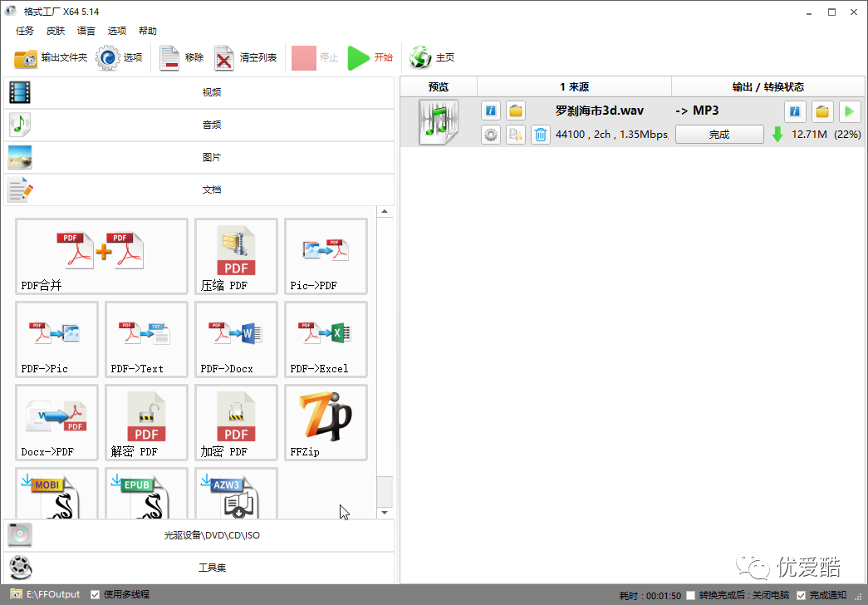Choose the PDF->Pic converter

coord(56,339)
